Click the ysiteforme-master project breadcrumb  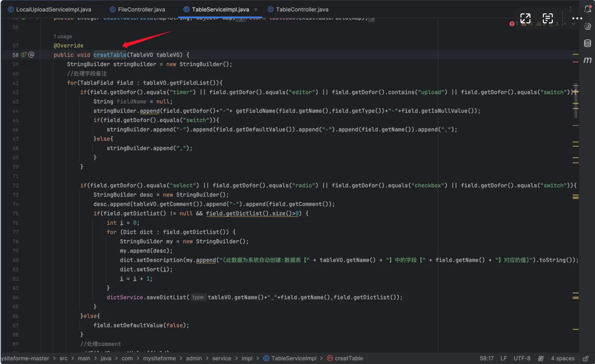click(25, 358)
